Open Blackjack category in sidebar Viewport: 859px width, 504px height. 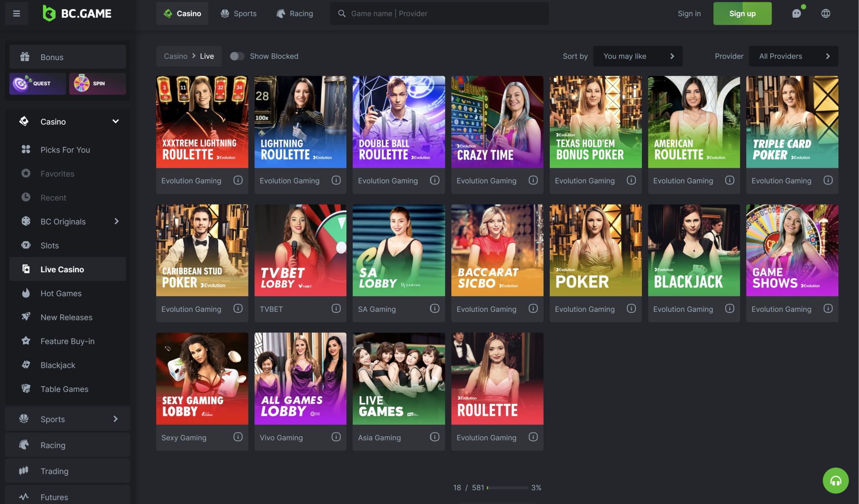(68, 365)
